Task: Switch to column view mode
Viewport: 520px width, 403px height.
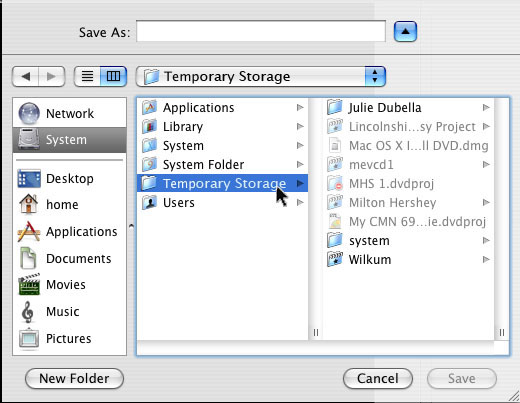Action: [113, 76]
